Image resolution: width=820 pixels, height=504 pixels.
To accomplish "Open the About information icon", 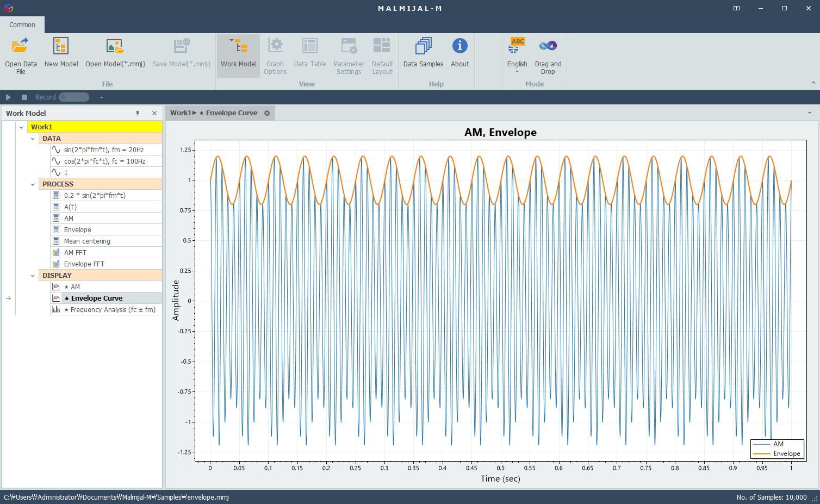I will click(459, 47).
